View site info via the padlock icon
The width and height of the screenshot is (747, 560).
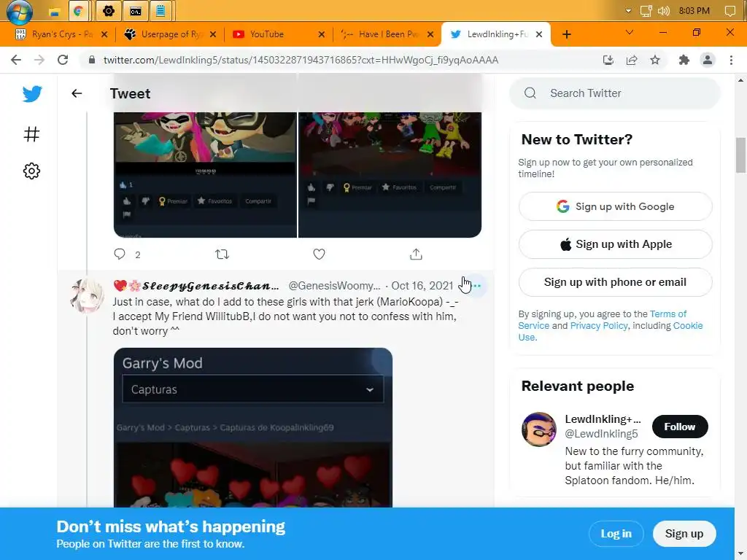click(x=92, y=60)
